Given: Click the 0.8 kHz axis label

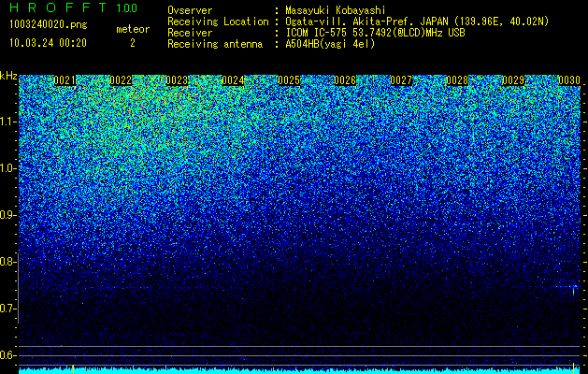Looking at the screenshot, I should point(8,262).
